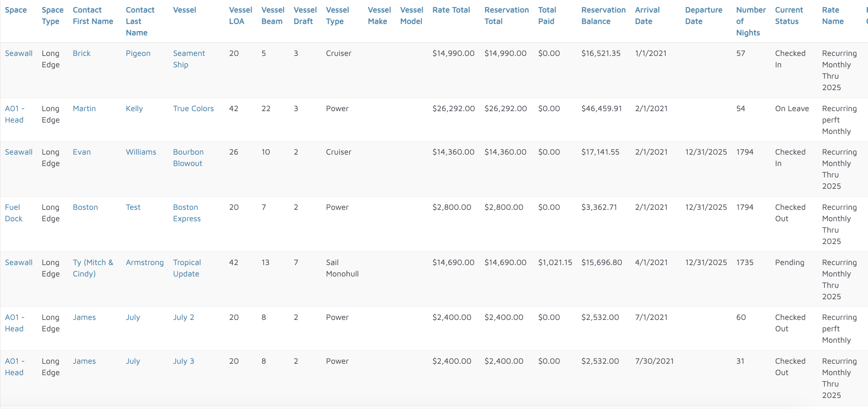Click Current Status column header

(789, 16)
